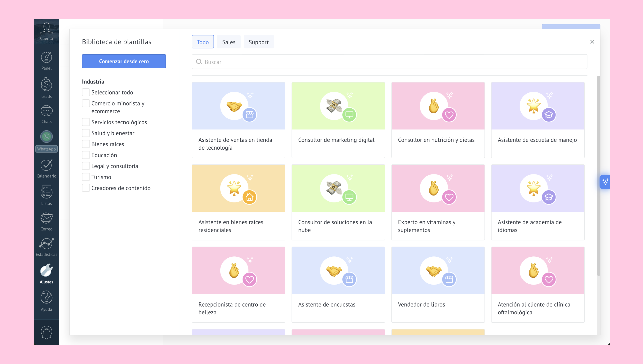This screenshot has width=643, height=364.
Task: Check Creadores de contenido filter
Action: pos(86,188)
